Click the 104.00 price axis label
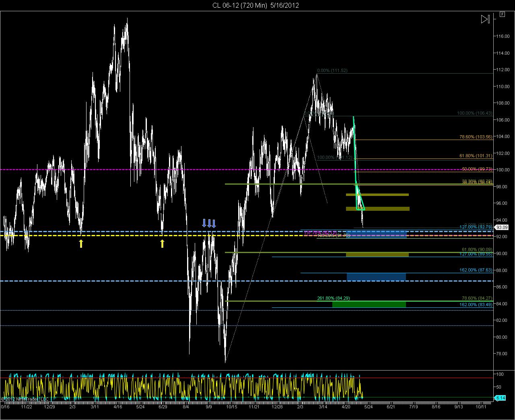This screenshot has width=515, height=420. pos(503,136)
